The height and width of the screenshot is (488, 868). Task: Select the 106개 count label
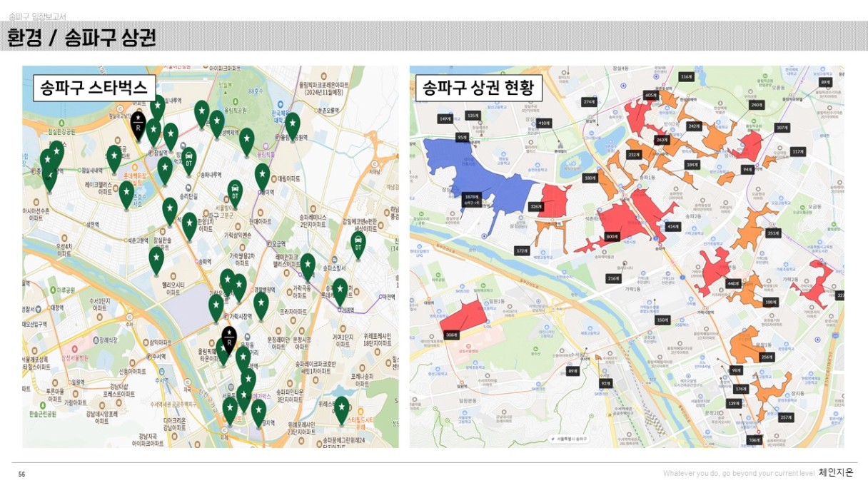(754, 440)
